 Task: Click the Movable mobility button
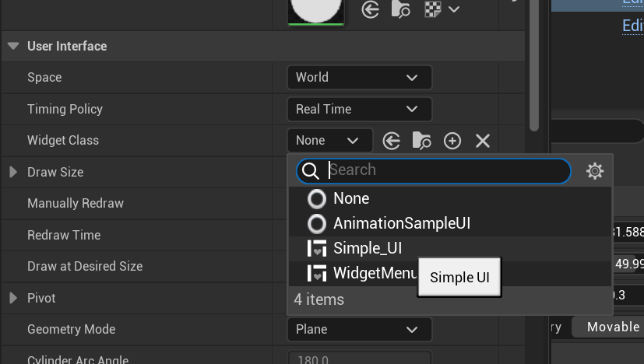pyautogui.click(x=612, y=327)
